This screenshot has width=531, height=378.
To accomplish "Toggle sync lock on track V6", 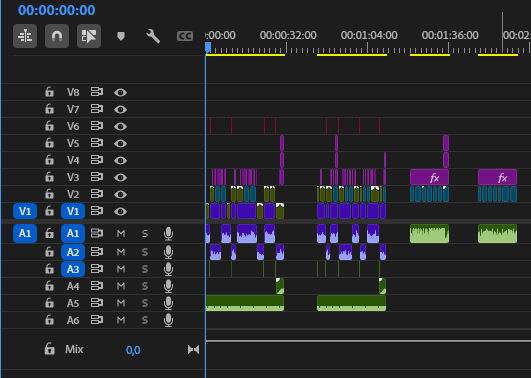I will click(97, 126).
